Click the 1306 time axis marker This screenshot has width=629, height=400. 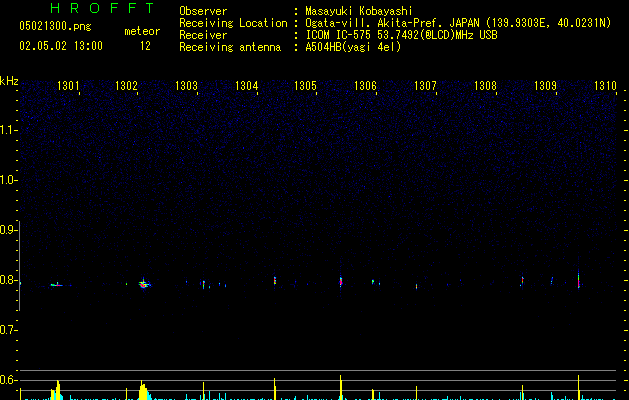tap(365, 86)
